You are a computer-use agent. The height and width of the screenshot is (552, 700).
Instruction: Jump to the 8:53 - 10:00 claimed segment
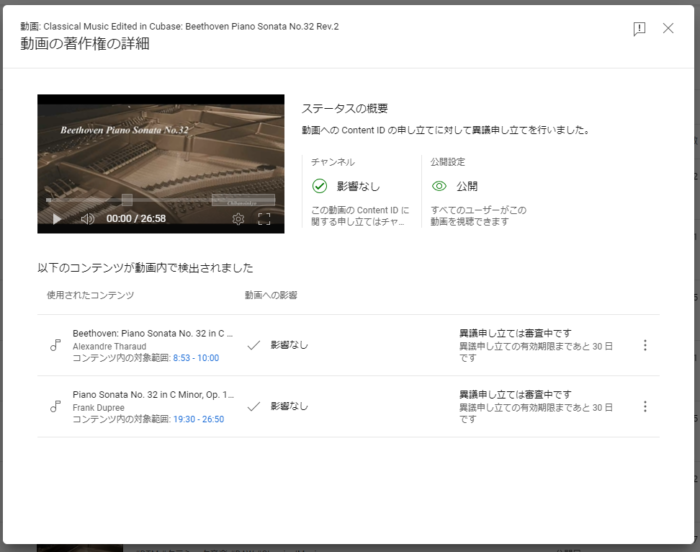tap(195, 358)
